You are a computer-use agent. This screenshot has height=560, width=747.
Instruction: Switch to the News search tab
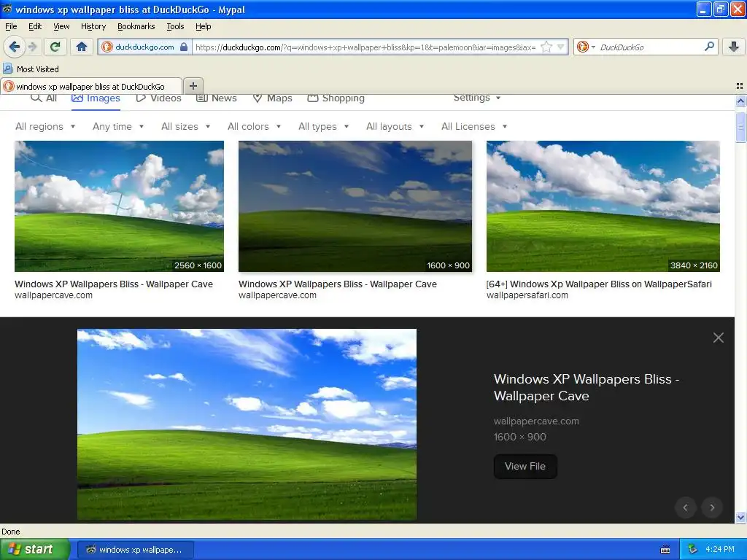pos(217,98)
